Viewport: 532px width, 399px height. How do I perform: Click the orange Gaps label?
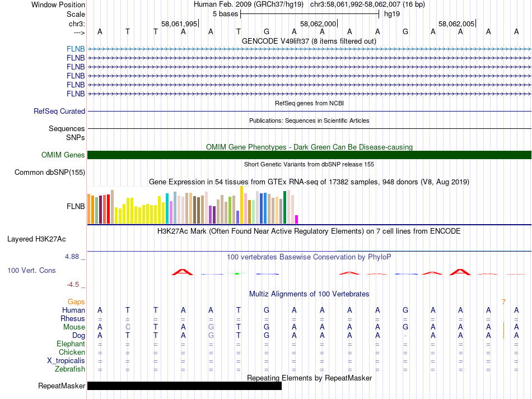coord(76,301)
